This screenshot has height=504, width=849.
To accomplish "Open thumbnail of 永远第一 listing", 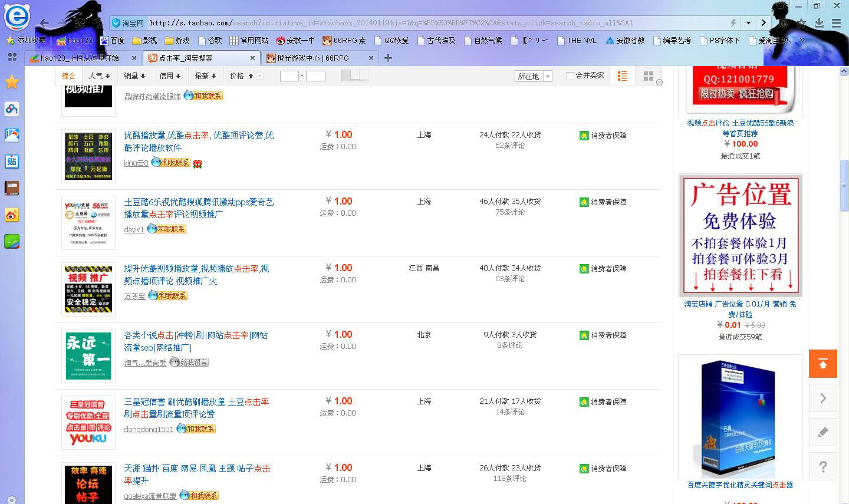I will (x=88, y=355).
